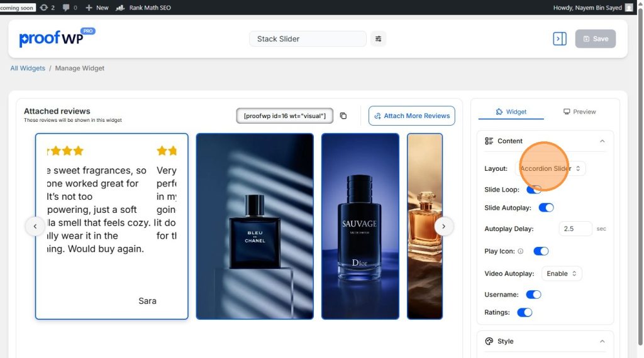Screen dimensions: 644x358
Task: Click the coming soon badge
Action: (17, 8)
